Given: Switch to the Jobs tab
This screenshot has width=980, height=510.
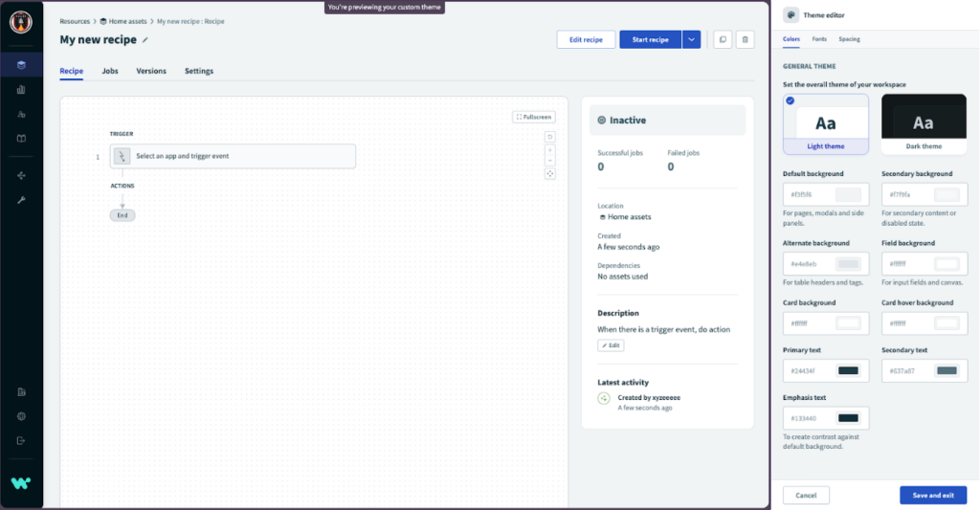Looking at the screenshot, I should point(110,71).
